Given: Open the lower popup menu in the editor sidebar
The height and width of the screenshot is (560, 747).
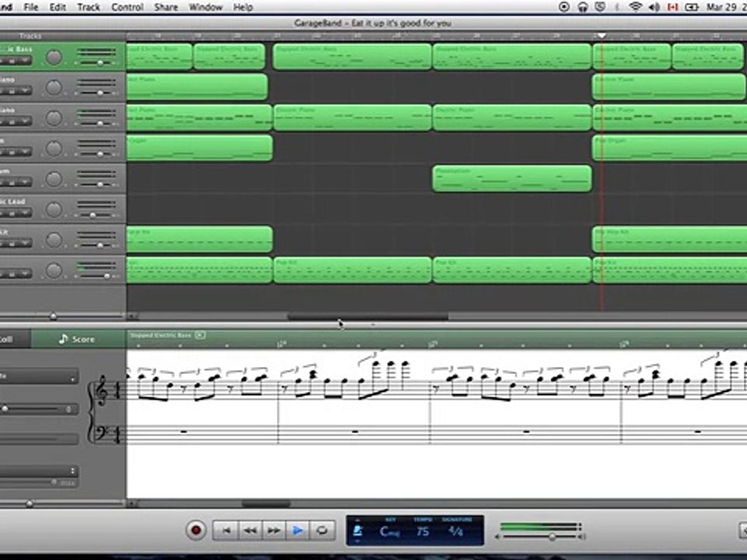Looking at the screenshot, I should pos(39,471).
